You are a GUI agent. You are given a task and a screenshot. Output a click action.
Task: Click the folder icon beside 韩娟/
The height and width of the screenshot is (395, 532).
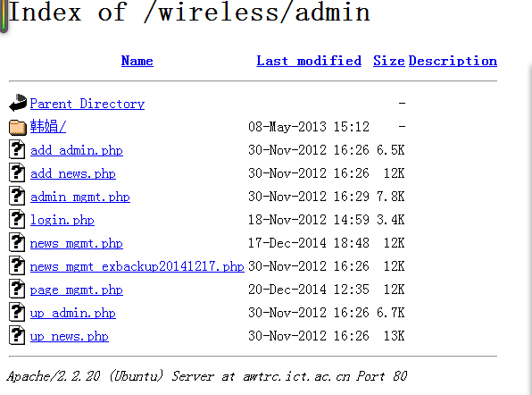[x=18, y=127]
